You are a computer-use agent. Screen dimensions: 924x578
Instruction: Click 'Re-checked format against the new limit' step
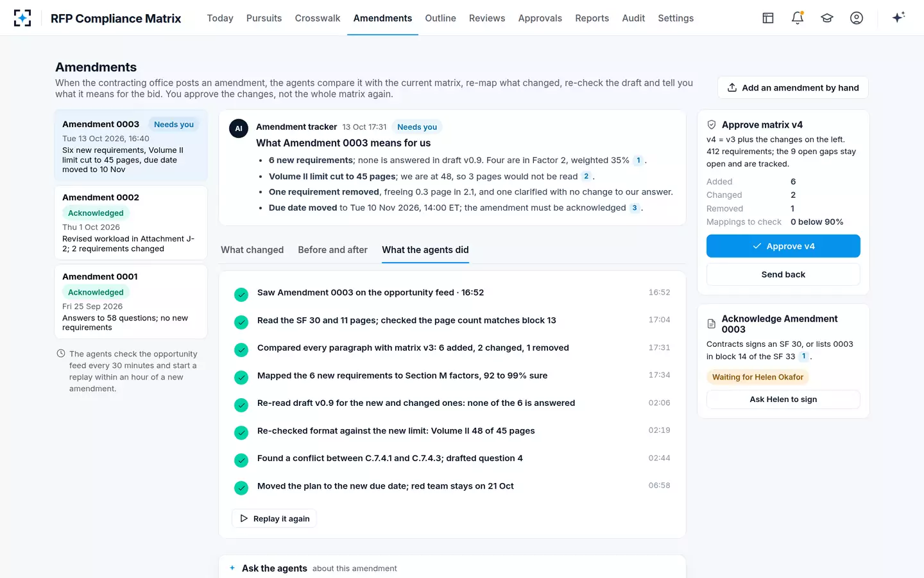tap(452, 431)
